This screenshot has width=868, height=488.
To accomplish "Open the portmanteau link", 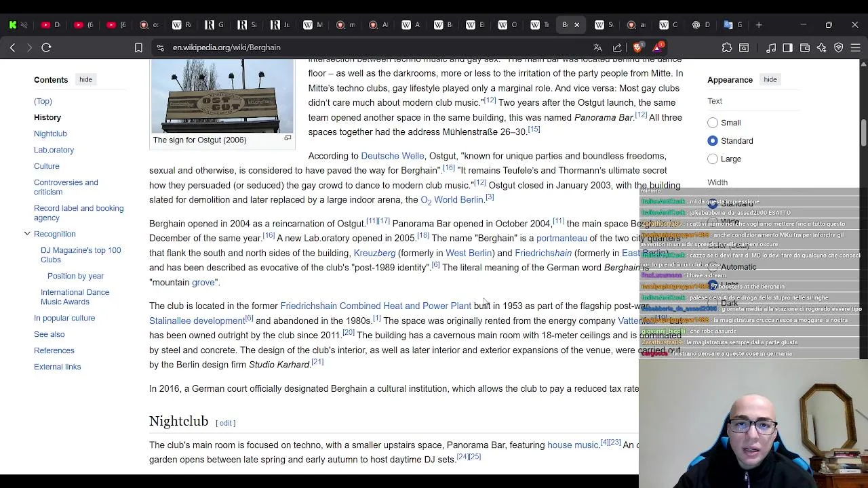I will (561, 239).
